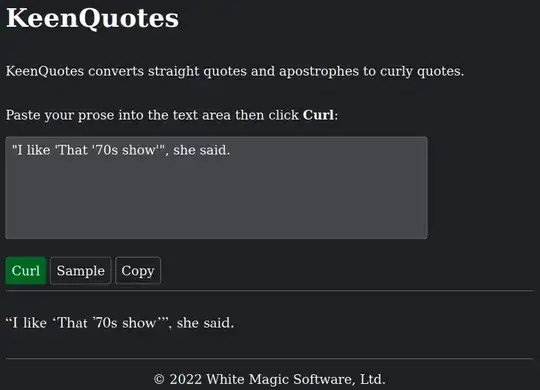540x390 pixels.
Task: Focus the empty area of the prose text box
Action: coord(216,200)
